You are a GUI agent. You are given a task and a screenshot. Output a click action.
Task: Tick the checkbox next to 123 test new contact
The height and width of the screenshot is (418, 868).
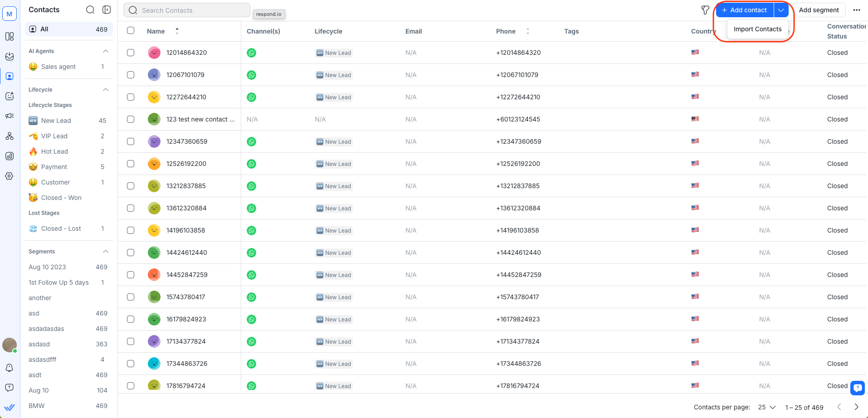(131, 119)
